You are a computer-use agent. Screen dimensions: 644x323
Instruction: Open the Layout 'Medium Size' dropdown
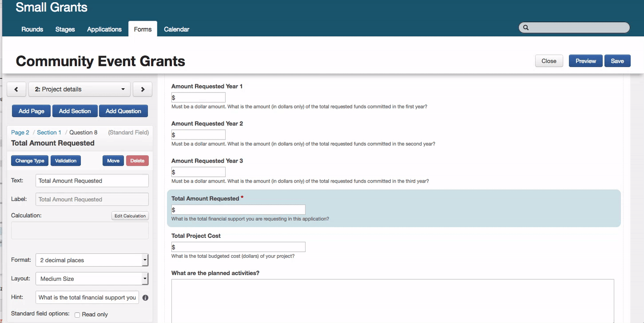(91, 279)
